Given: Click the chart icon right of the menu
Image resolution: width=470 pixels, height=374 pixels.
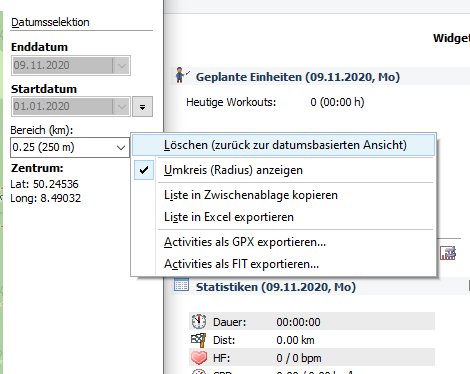Looking at the screenshot, I should [448, 253].
